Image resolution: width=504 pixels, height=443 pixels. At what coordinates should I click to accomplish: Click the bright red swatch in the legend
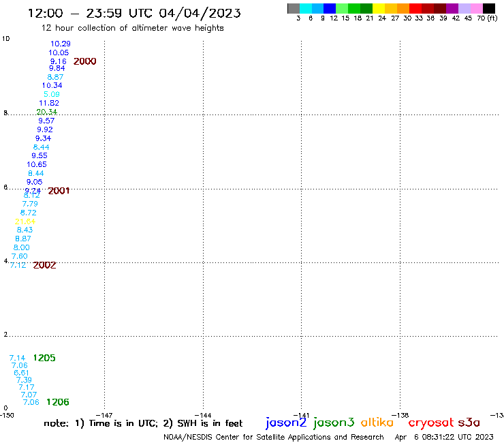click(x=415, y=8)
